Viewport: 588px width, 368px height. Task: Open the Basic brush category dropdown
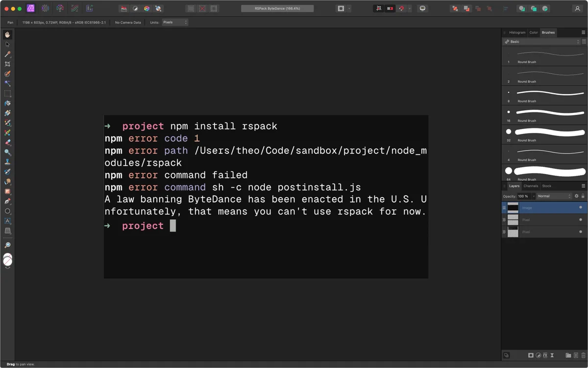tap(541, 42)
